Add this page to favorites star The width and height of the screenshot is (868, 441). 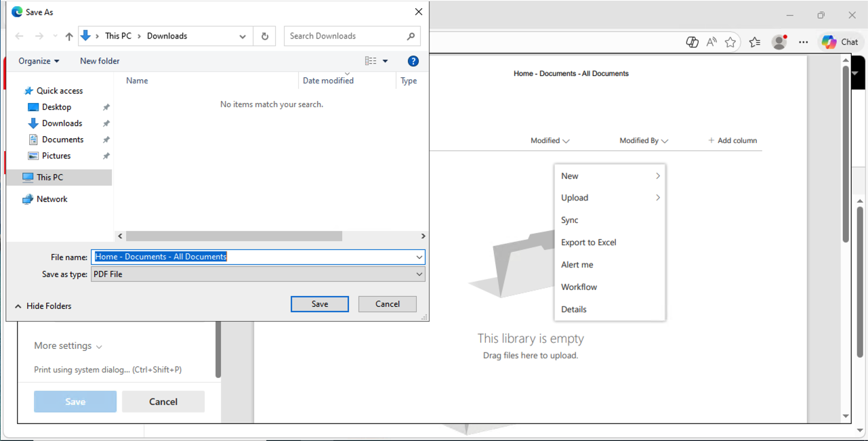(x=730, y=42)
